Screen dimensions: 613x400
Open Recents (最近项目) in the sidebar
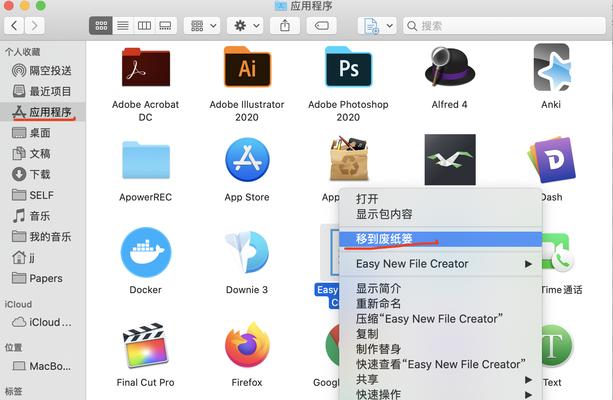(x=42, y=91)
